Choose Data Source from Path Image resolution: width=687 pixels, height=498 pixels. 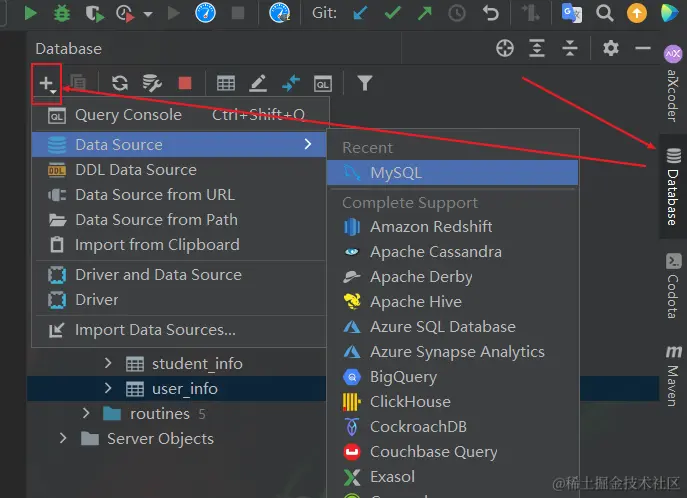[x=179, y=220]
